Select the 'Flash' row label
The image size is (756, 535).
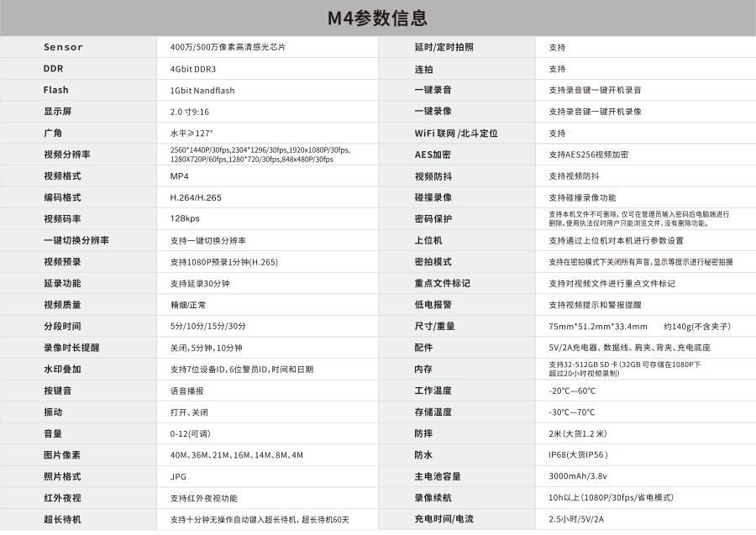(56, 90)
